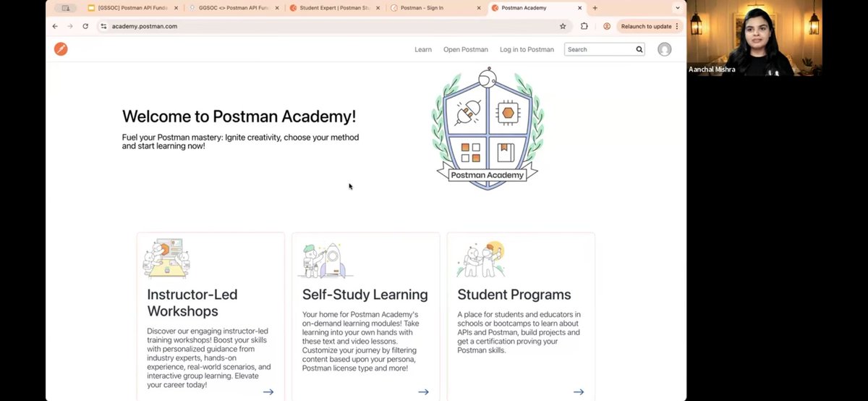The image size is (868, 401).
Task: Click the 'Fuel your Postman mastery' subtitle text
Action: pyautogui.click(x=241, y=141)
